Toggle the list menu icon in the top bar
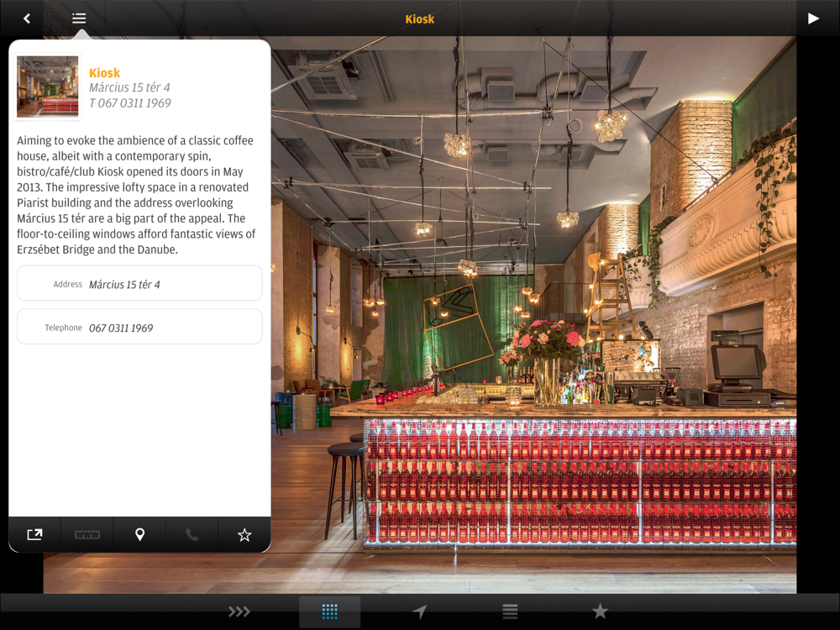The height and width of the screenshot is (630, 840). [x=79, y=18]
